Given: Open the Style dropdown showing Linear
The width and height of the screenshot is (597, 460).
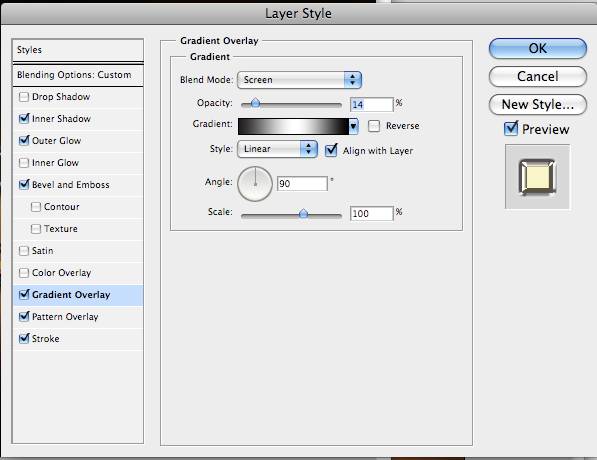Looking at the screenshot, I should pos(277,149).
